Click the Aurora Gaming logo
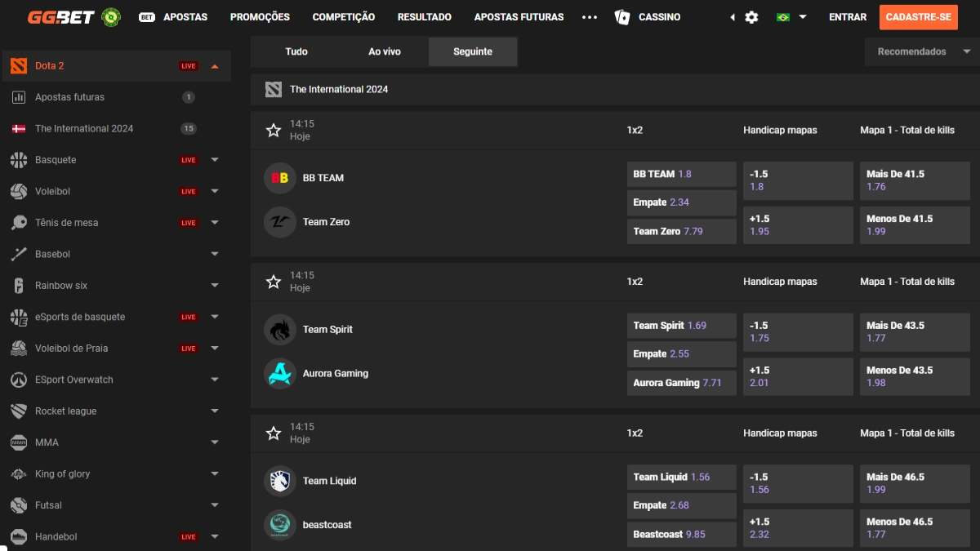Image resolution: width=980 pixels, height=551 pixels. [280, 374]
